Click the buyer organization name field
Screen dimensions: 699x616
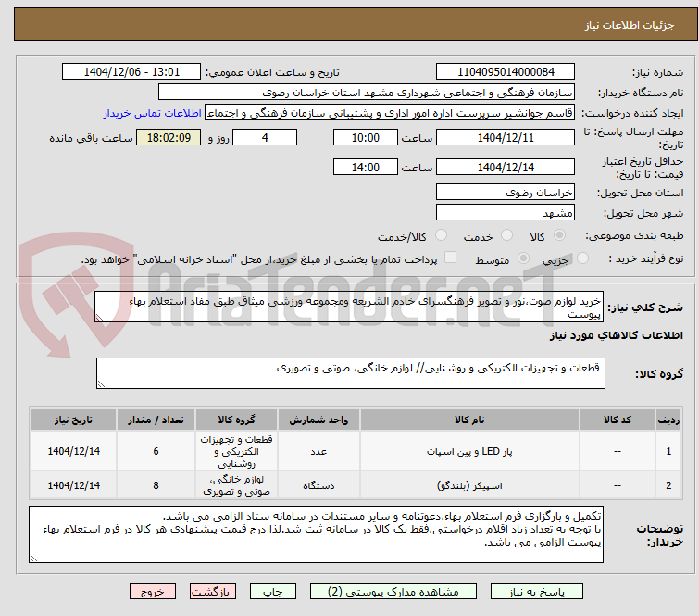coord(366,93)
